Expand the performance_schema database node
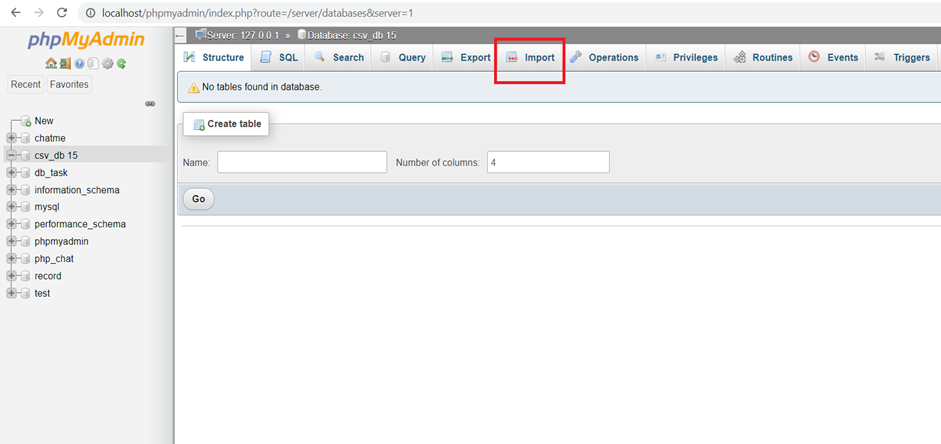Viewport: 941px width, 444px height. (x=11, y=224)
